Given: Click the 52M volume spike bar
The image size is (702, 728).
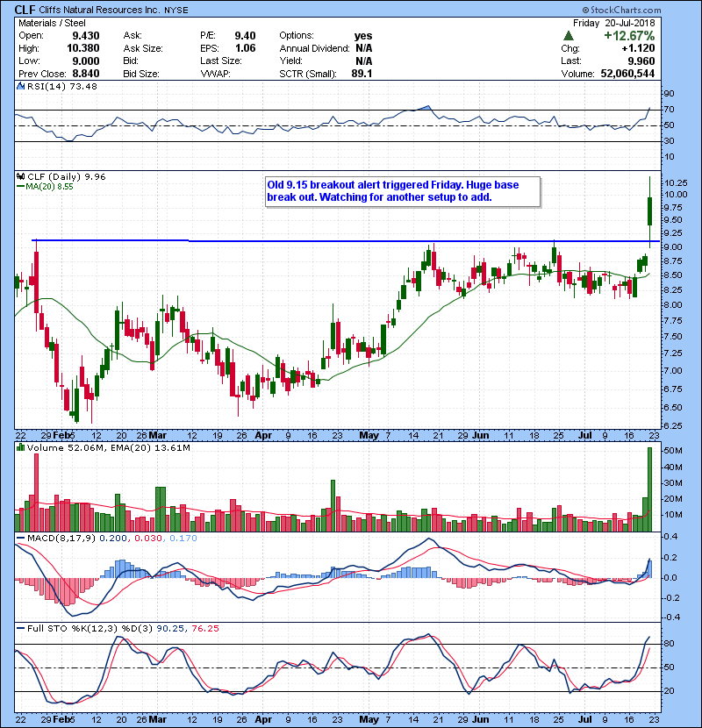Looking at the screenshot, I should point(649,489).
